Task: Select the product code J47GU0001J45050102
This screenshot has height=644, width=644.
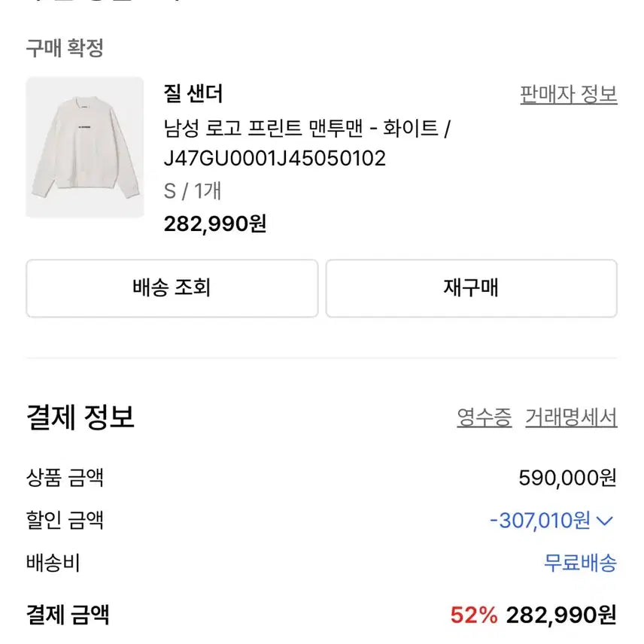Action: pos(274,158)
